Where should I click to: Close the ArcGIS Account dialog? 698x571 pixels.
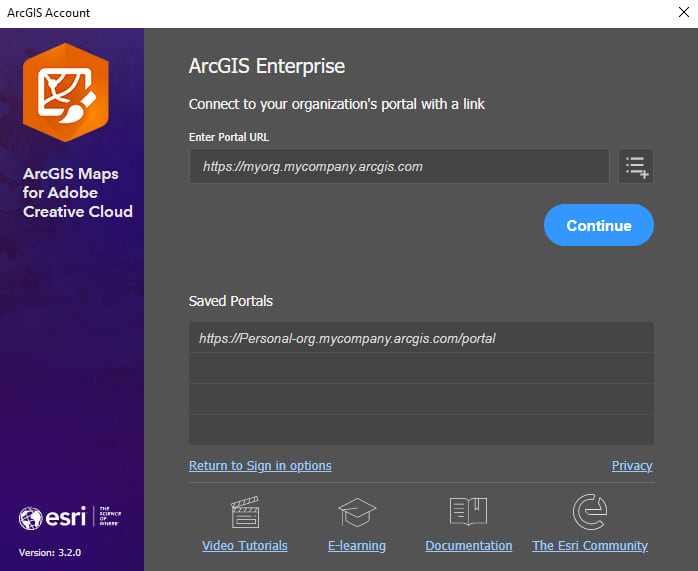[x=684, y=12]
